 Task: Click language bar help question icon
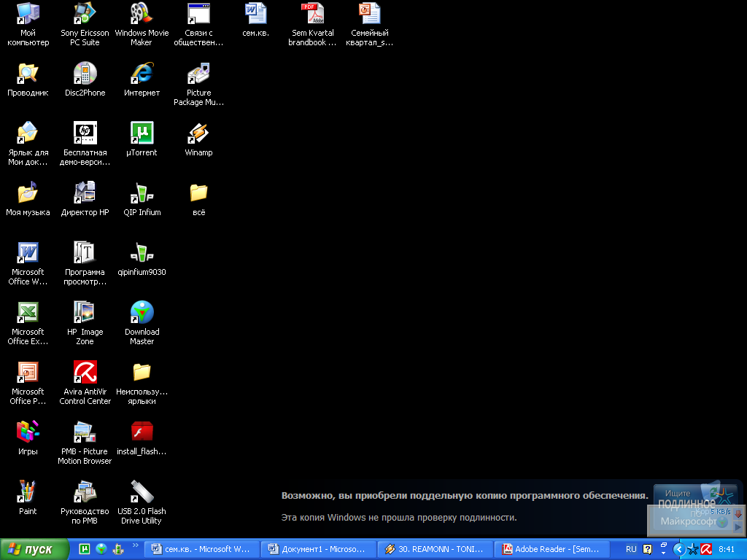coord(648,549)
